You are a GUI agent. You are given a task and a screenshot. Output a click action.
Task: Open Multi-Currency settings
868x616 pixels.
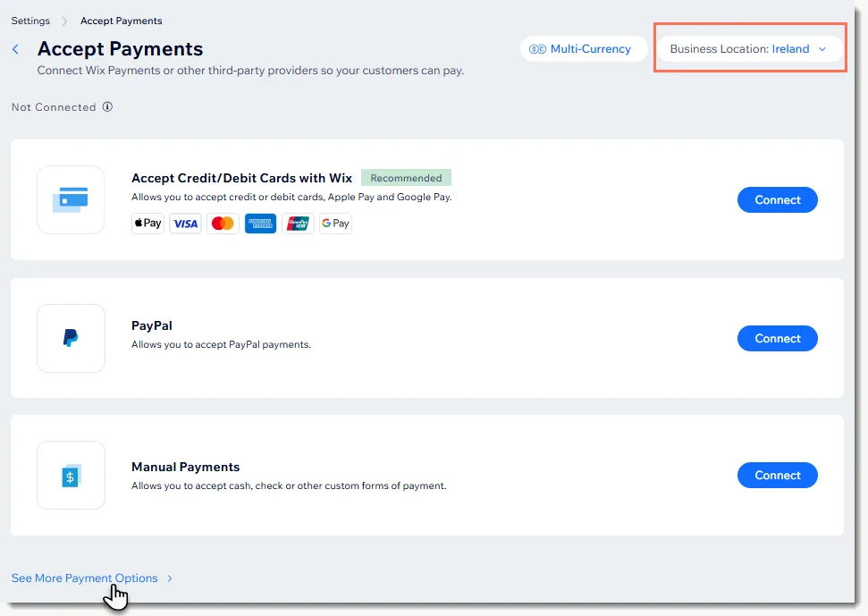click(x=584, y=48)
